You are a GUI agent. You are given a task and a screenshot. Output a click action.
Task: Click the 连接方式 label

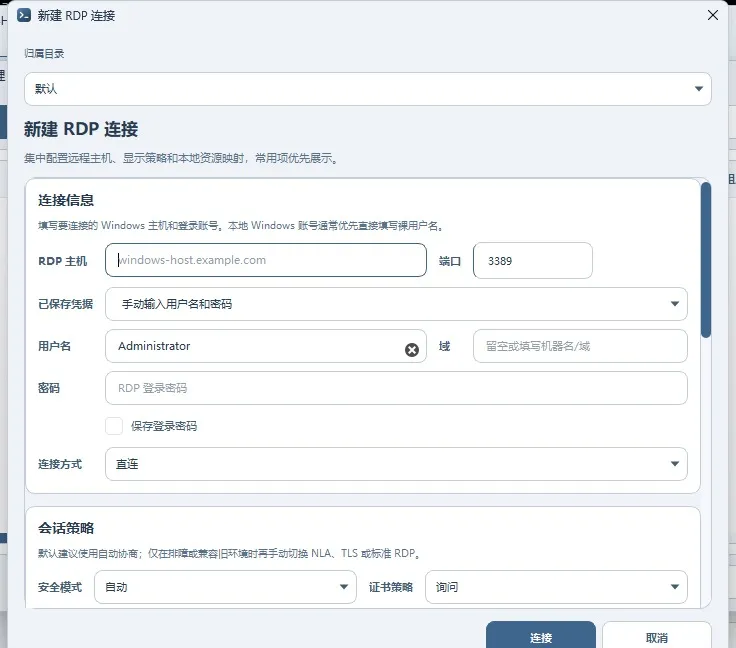[60, 464]
